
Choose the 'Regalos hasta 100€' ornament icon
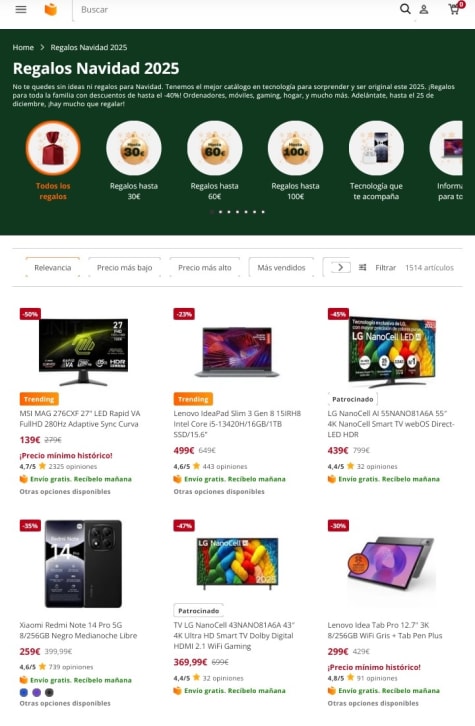(295, 148)
